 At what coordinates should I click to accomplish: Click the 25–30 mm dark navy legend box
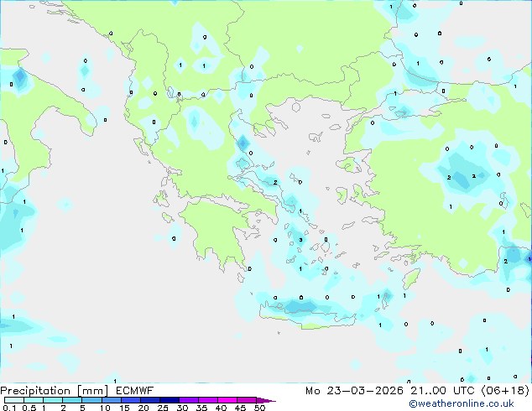pyautogui.click(x=169, y=400)
